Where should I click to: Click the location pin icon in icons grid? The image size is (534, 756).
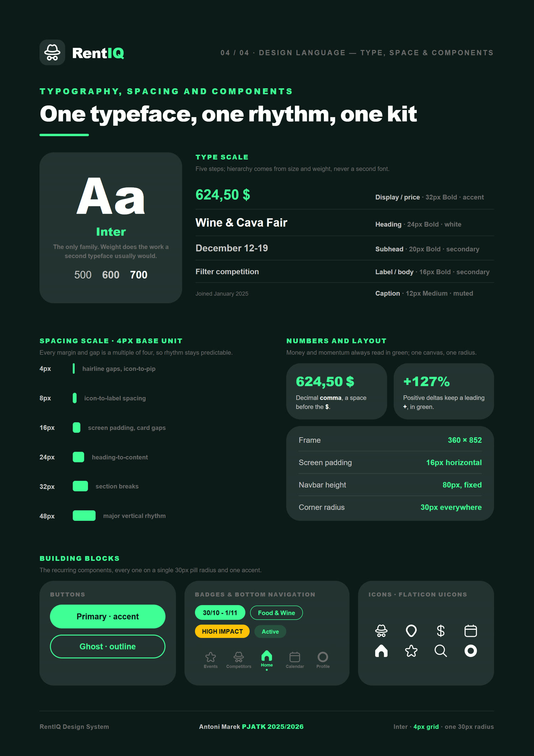[x=411, y=631]
